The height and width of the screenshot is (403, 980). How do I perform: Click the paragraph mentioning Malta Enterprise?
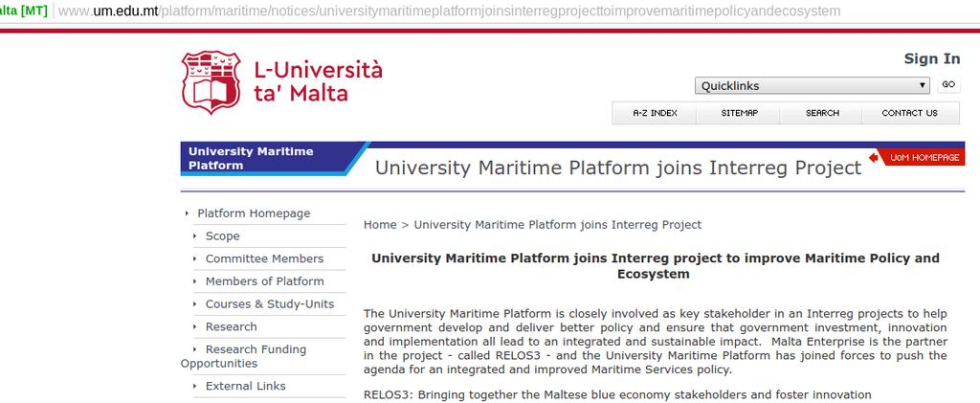(655, 342)
